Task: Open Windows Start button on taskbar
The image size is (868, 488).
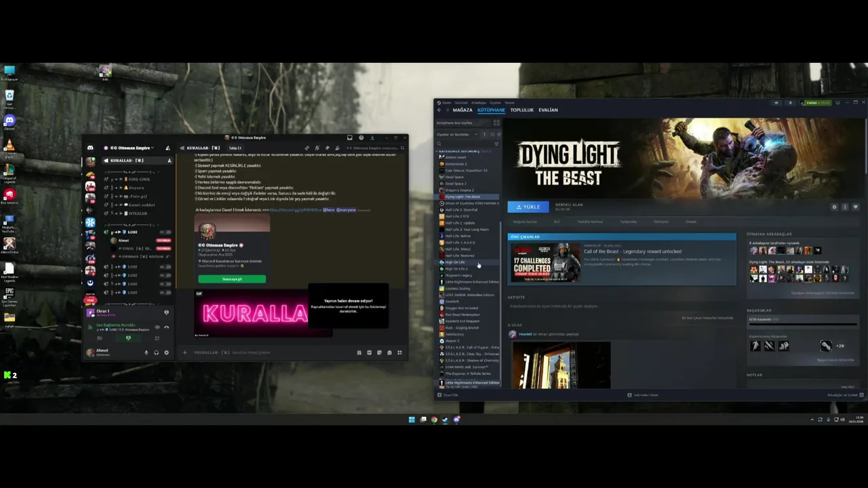Action: 412,420
